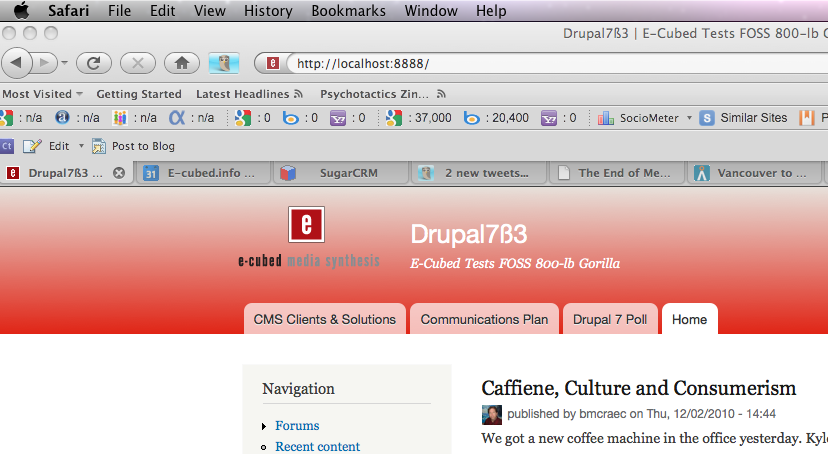This screenshot has width=828, height=454.
Task: Click the Bing icon showing : 0
Action: (290, 118)
